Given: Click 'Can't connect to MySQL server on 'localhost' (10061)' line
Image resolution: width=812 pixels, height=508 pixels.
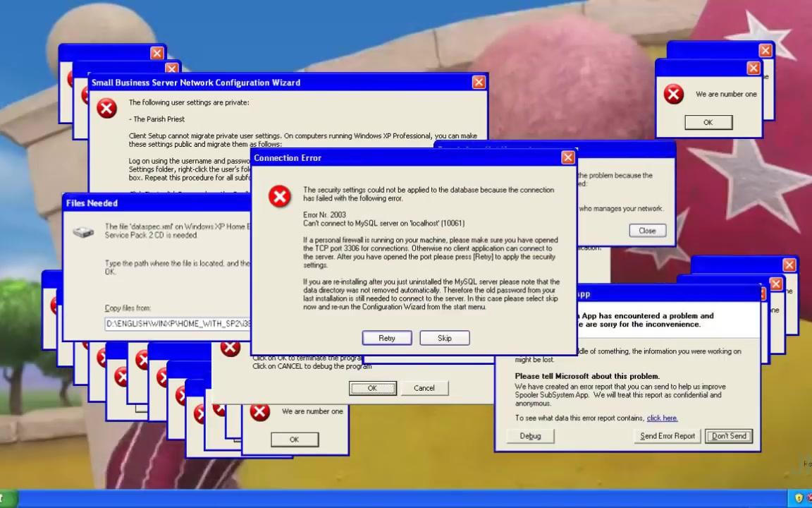Looking at the screenshot, I should click(383, 224).
